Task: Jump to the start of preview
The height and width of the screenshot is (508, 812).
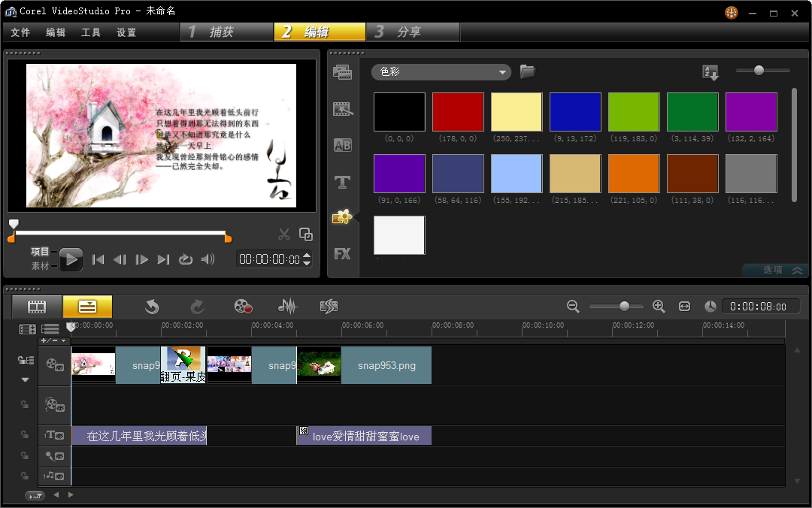Action: (98, 259)
